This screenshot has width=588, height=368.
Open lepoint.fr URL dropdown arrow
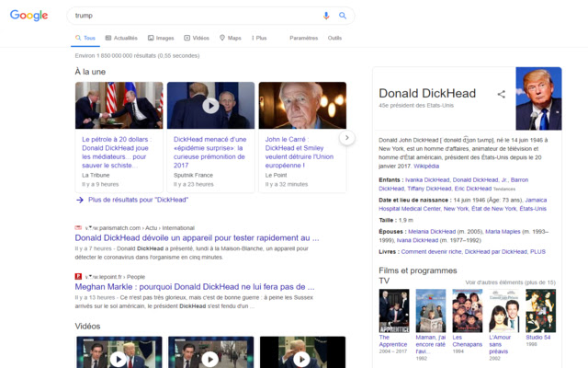(x=90, y=276)
